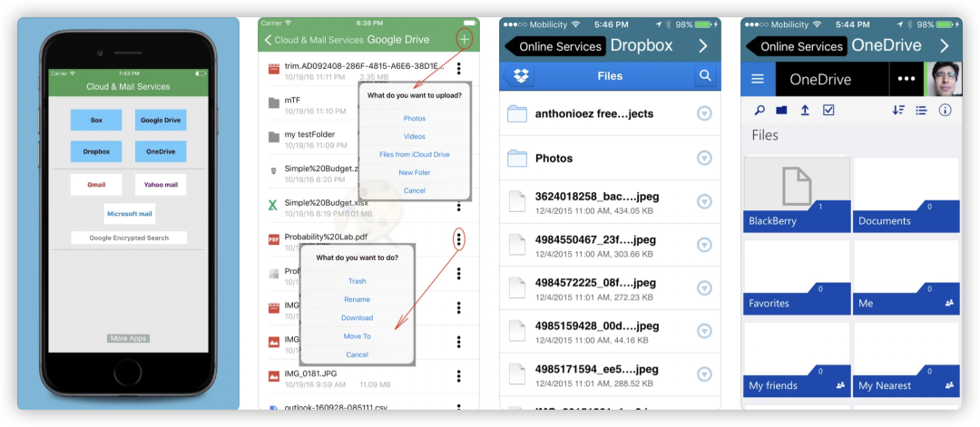The image size is (980, 427).
Task: Tap the forward chevron beside the Dropbox title
Action: tap(702, 45)
